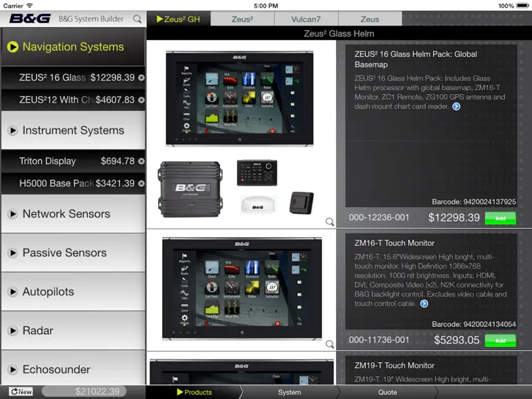This screenshot has height=399, width=532.
Task: Remove ZEUS²12 With Chart item from list
Action: click(x=141, y=100)
